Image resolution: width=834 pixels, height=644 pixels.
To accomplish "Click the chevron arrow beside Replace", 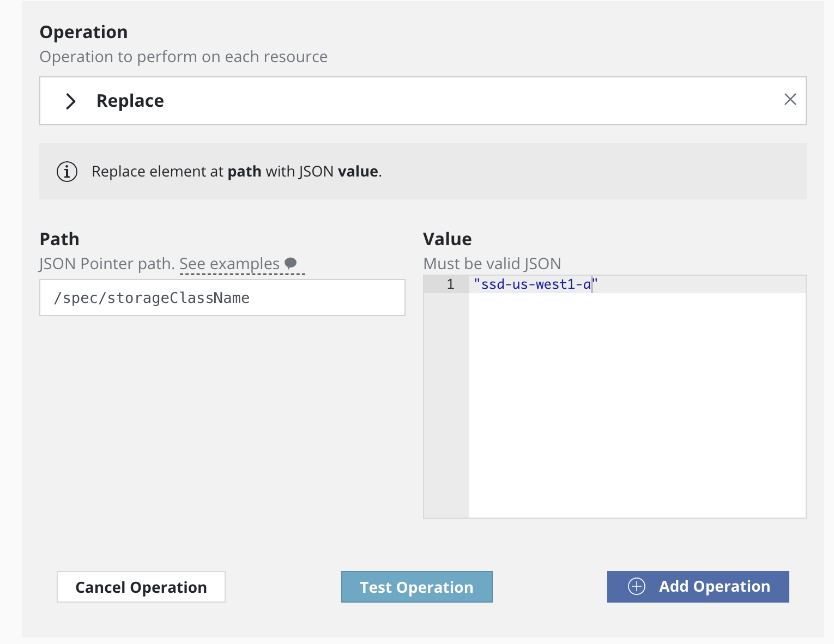I will (x=70, y=101).
